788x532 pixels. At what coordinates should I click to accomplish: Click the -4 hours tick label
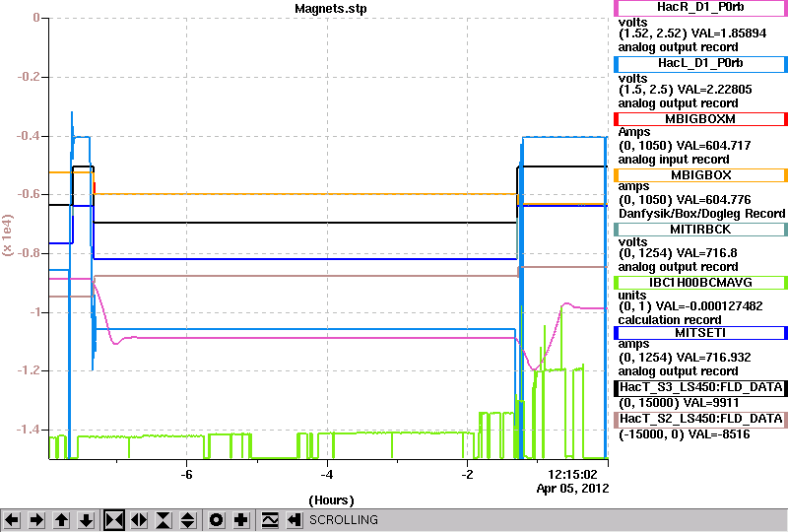coord(327,475)
